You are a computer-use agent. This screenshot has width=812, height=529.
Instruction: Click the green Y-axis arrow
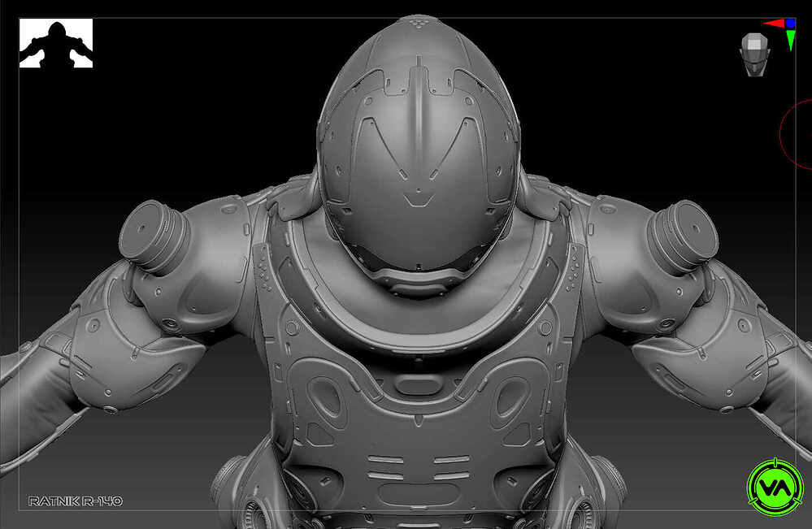pos(791,40)
